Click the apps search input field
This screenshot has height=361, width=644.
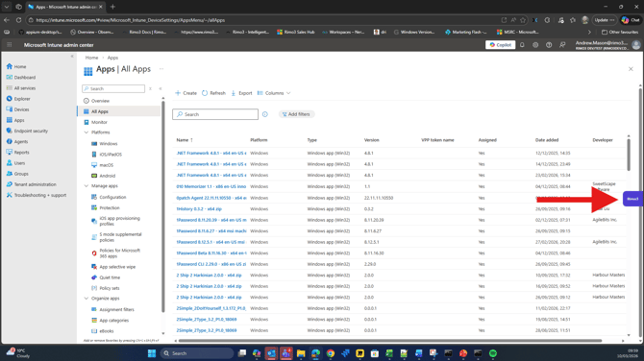(215, 114)
